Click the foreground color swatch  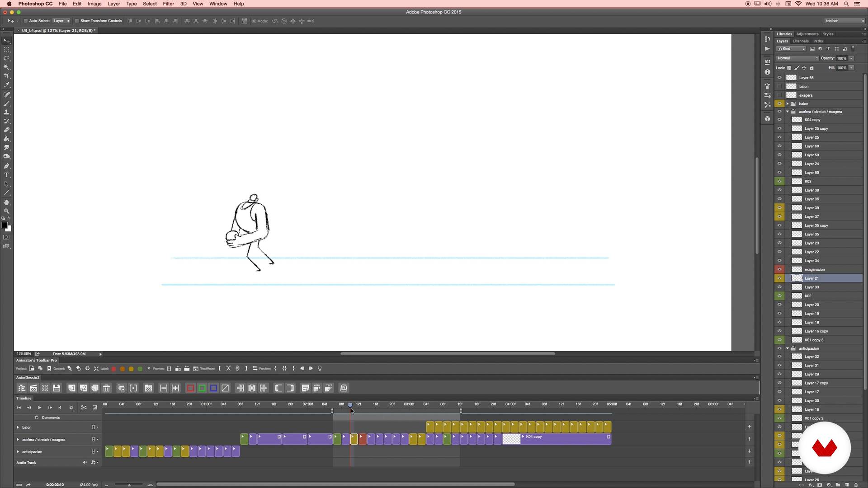[5, 225]
